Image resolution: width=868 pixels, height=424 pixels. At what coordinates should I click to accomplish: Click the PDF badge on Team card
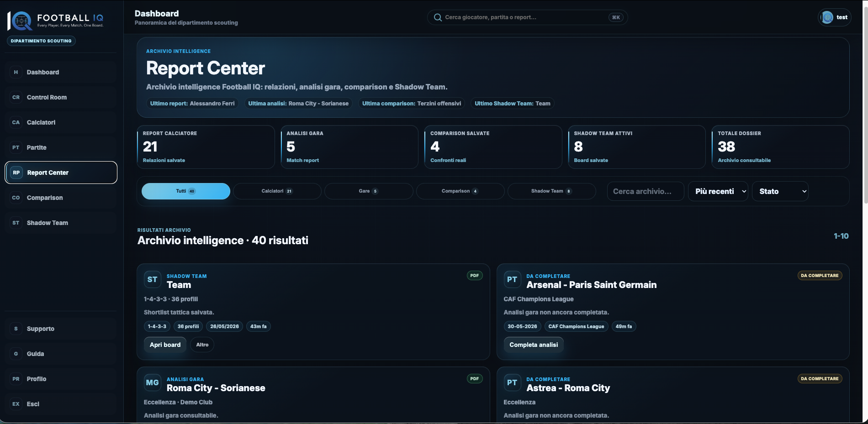[x=475, y=276]
